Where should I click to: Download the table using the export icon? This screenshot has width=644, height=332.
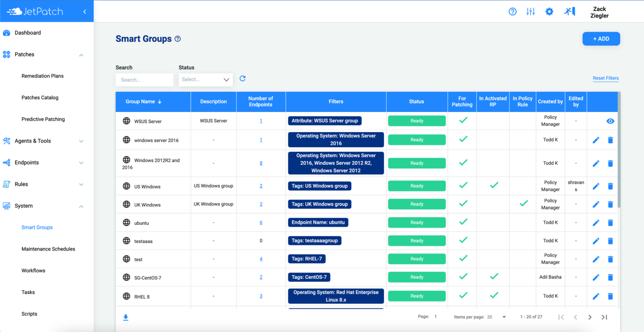click(x=125, y=317)
